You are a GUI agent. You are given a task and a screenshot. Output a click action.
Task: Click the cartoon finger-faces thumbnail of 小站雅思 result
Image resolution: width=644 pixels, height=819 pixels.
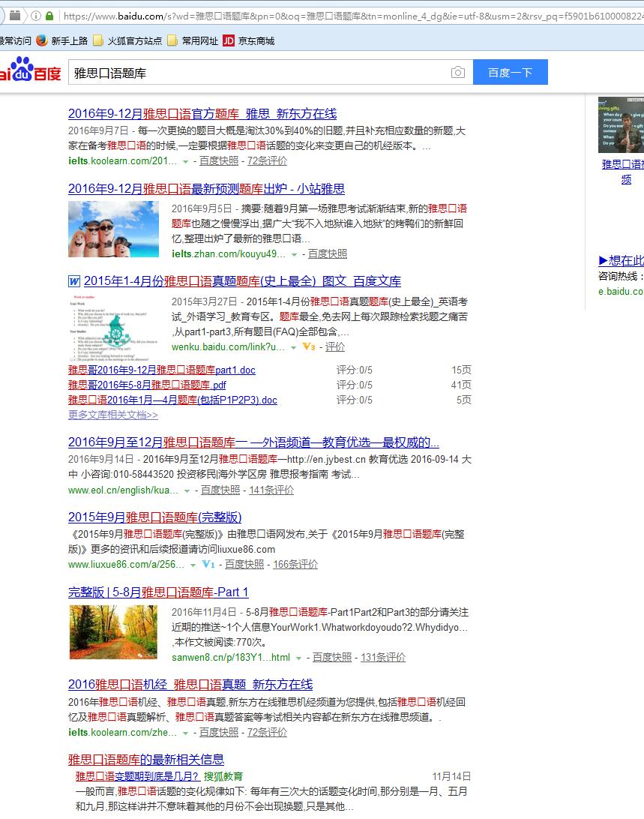113,229
